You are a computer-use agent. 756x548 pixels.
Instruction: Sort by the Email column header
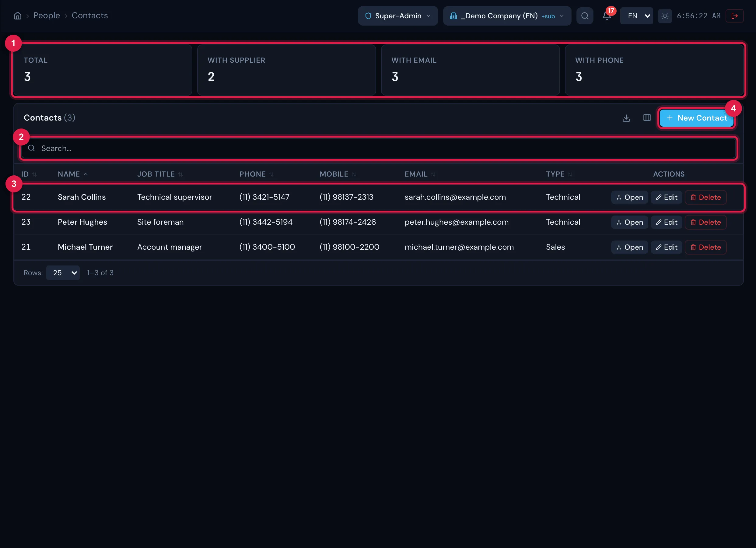click(420, 174)
